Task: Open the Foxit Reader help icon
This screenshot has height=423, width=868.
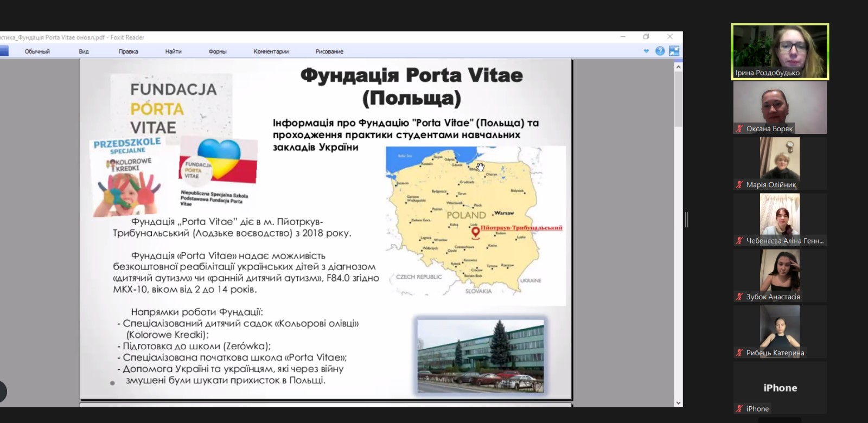Action: coord(660,51)
